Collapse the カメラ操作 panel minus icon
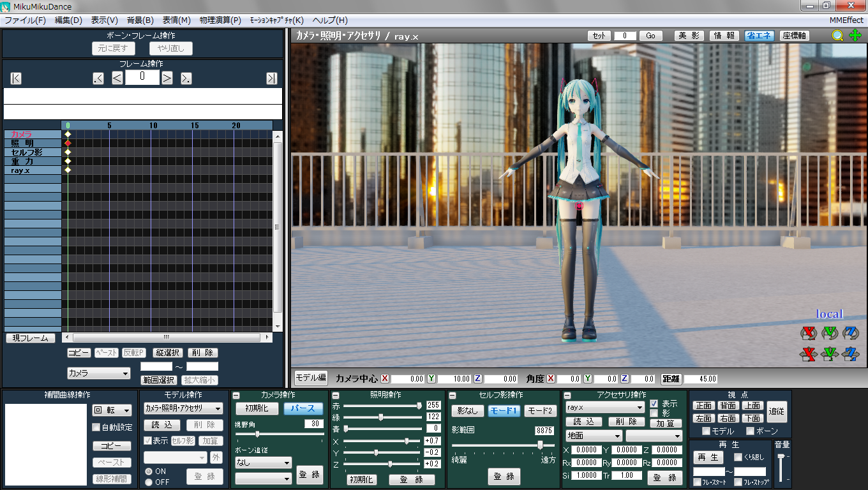 pos(236,396)
